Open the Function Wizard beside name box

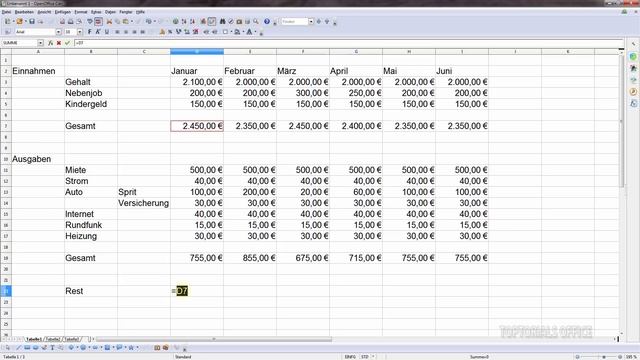click(50, 43)
